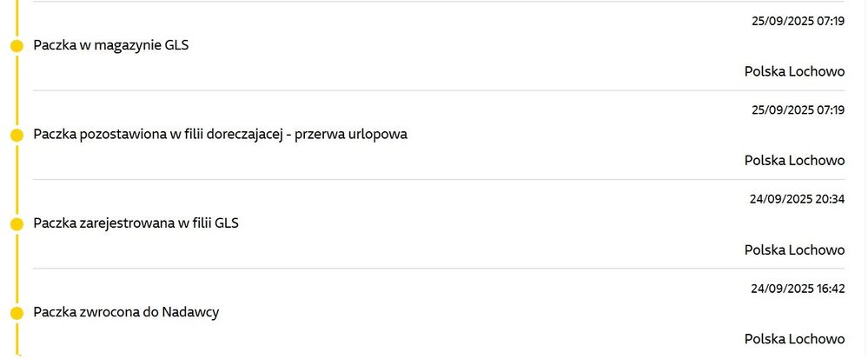Select 'Polska Lochowo' under 'Paczka zwrocona do Nadawcy'
868x359 pixels.
[x=794, y=338]
